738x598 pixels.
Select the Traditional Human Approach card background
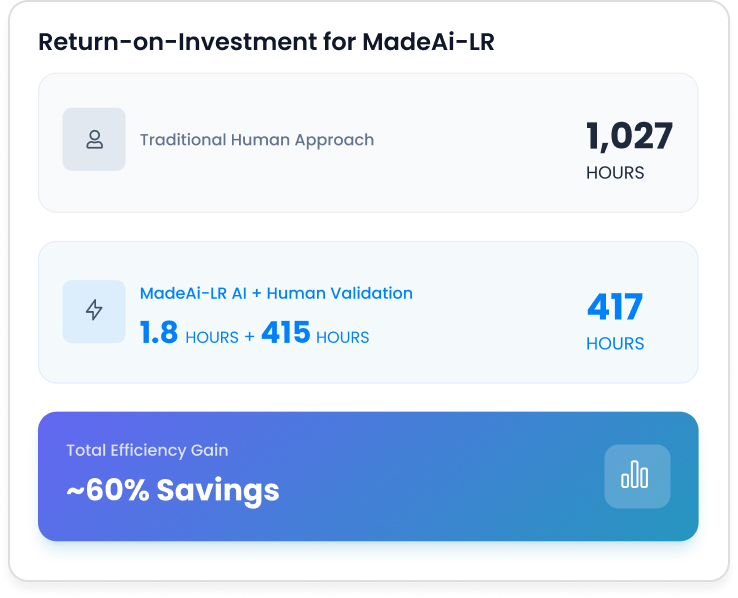click(x=368, y=143)
